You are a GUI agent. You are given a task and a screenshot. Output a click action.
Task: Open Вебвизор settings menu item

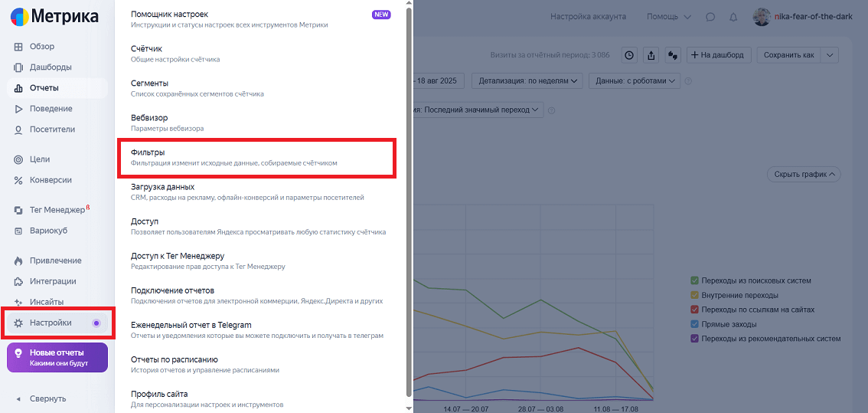(256, 123)
